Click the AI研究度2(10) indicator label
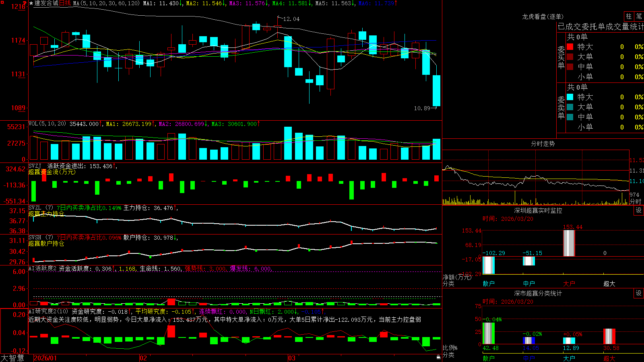 point(48,311)
